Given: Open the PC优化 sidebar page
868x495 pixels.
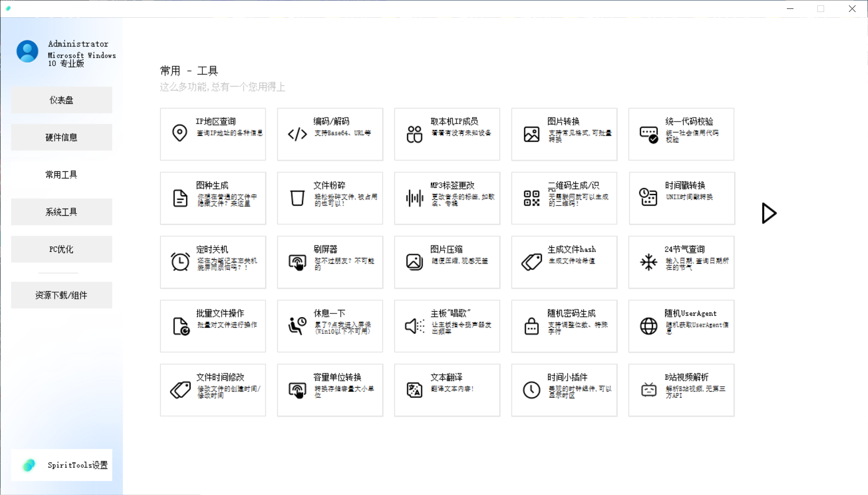Looking at the screenshot, I should [61, 249].
